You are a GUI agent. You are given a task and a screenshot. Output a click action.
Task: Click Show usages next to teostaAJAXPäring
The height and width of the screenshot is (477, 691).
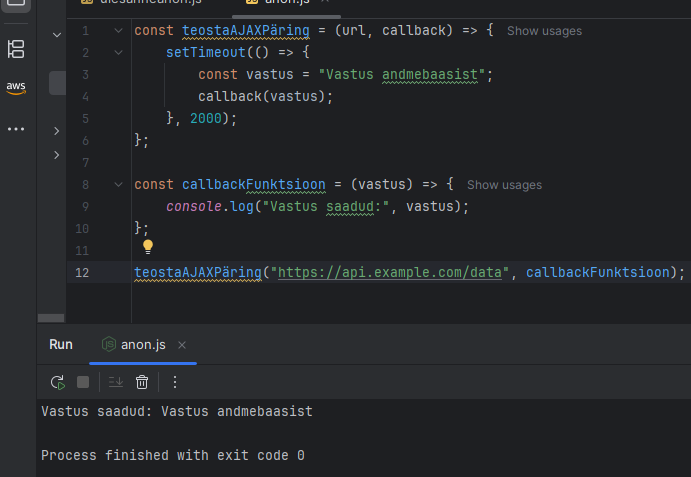click(x=544, y=31)
